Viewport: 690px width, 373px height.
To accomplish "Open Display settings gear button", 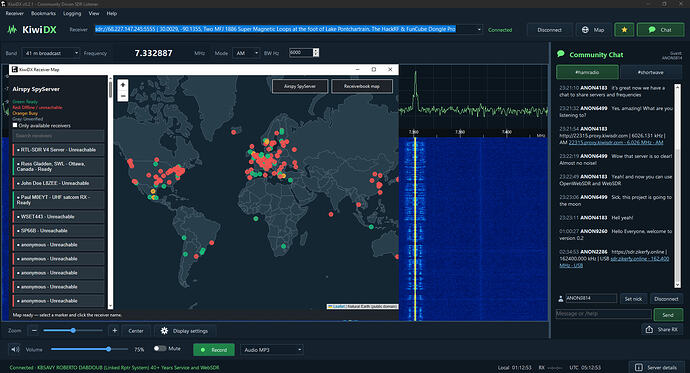I will pos(184,331).
